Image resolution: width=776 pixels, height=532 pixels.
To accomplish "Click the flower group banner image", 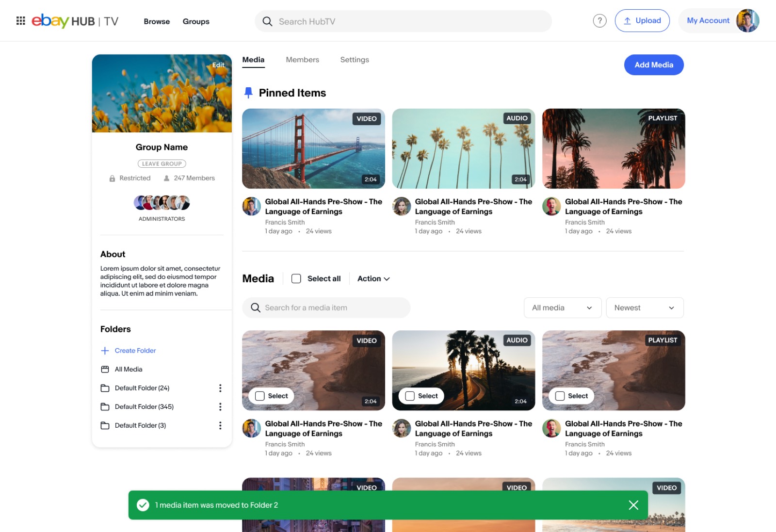I will [x=162, y=93].
